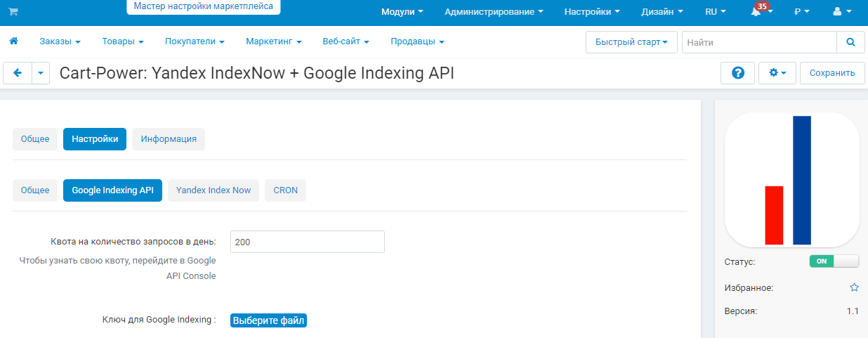Open notifications bell with 35 badge

761,11
